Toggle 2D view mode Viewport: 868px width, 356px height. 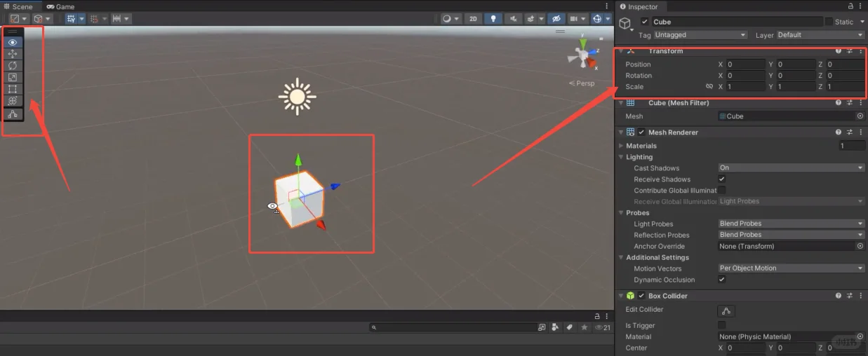coord(474,19)
